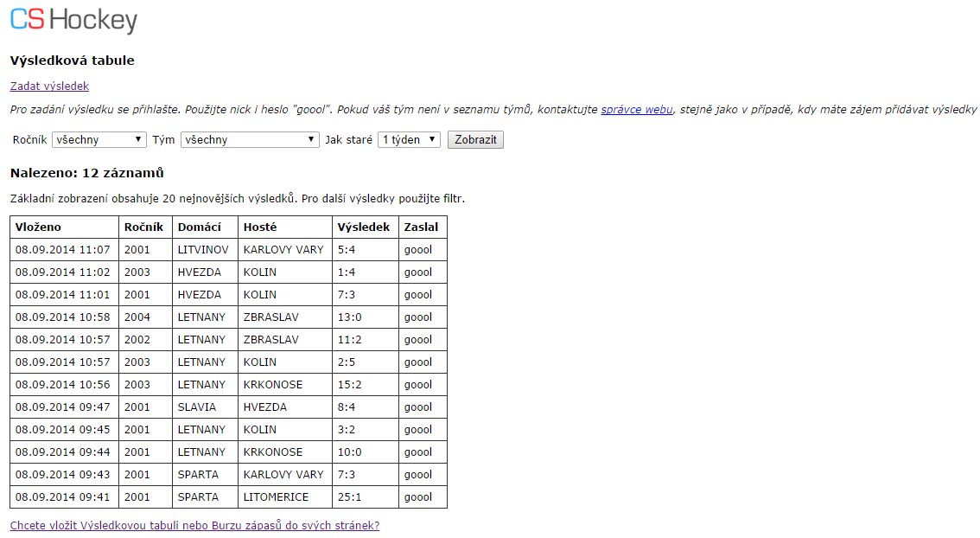Click the result 10:0
The width and height of the screenshot is (980, 538).
tap(349, 452)
